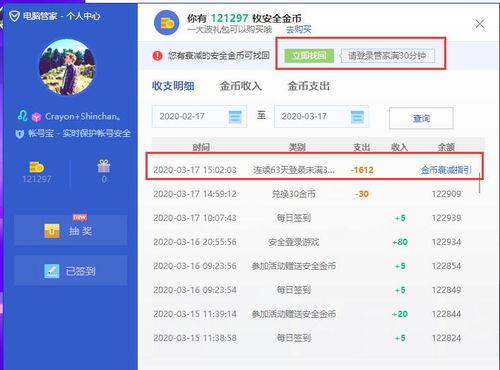The image size is (500, 370).
Task: Click the +80 income value
Action: click(400, 242)
